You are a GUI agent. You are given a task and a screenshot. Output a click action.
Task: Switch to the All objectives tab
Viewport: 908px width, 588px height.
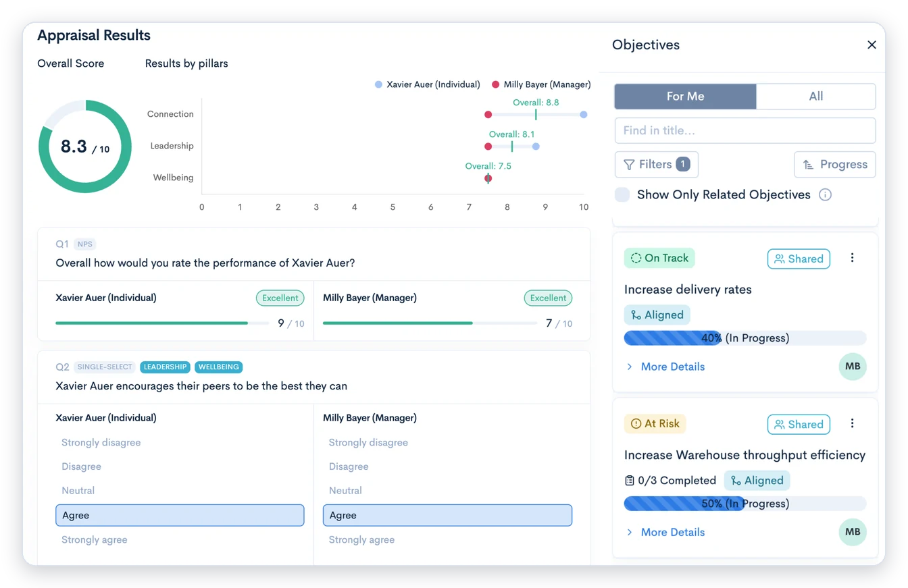(816, 97)
